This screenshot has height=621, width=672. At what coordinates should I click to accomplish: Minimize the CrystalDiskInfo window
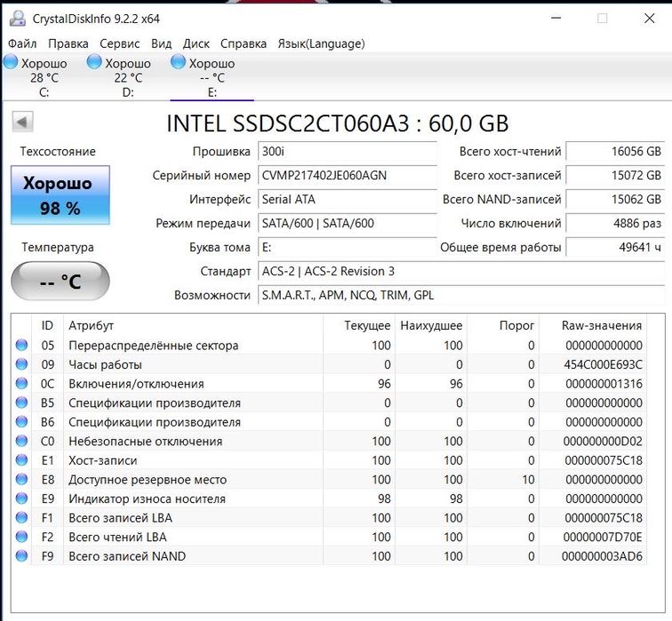point(556,19)
